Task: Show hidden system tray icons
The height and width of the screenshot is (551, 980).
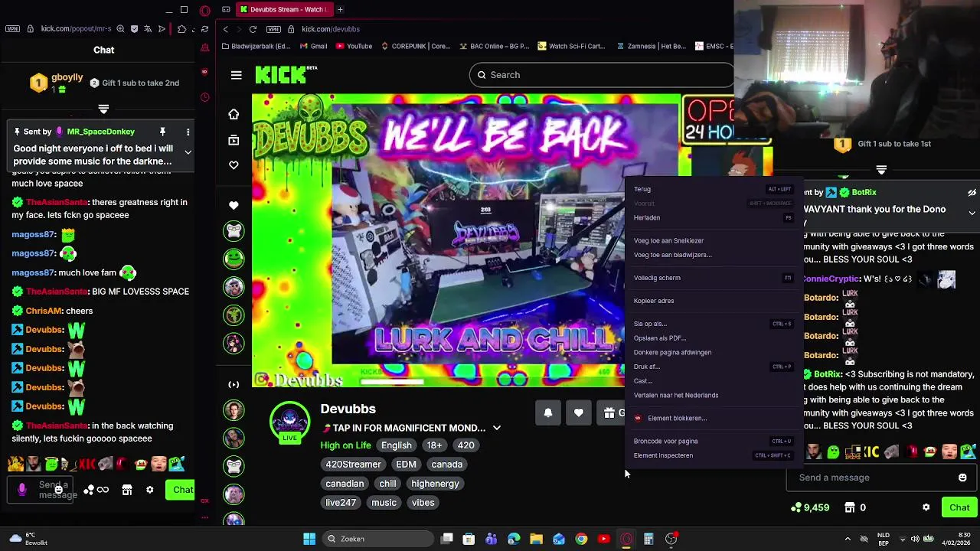Action: tap(848, 539)
